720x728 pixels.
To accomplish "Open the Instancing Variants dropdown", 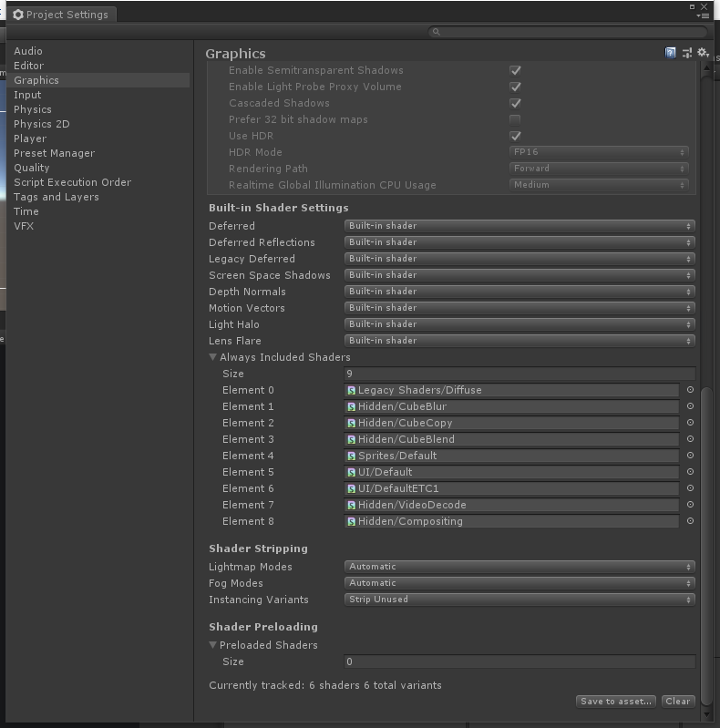I will [519, 600].
